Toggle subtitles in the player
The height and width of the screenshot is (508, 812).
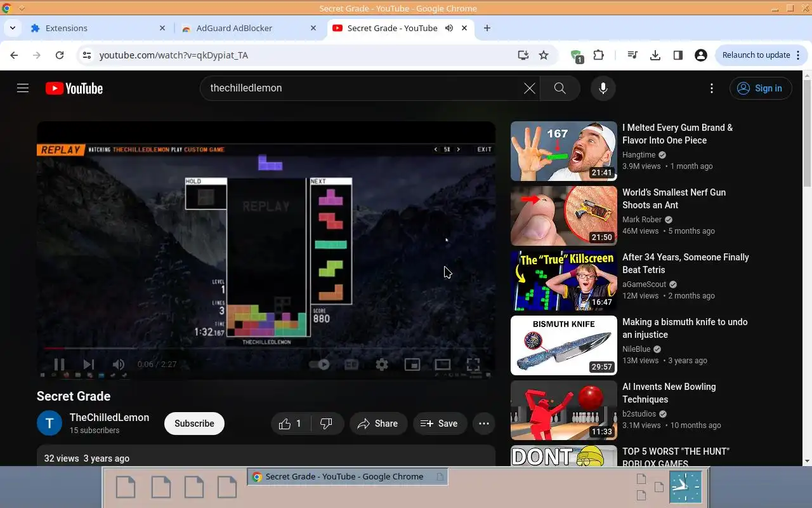tap(351, 364)
